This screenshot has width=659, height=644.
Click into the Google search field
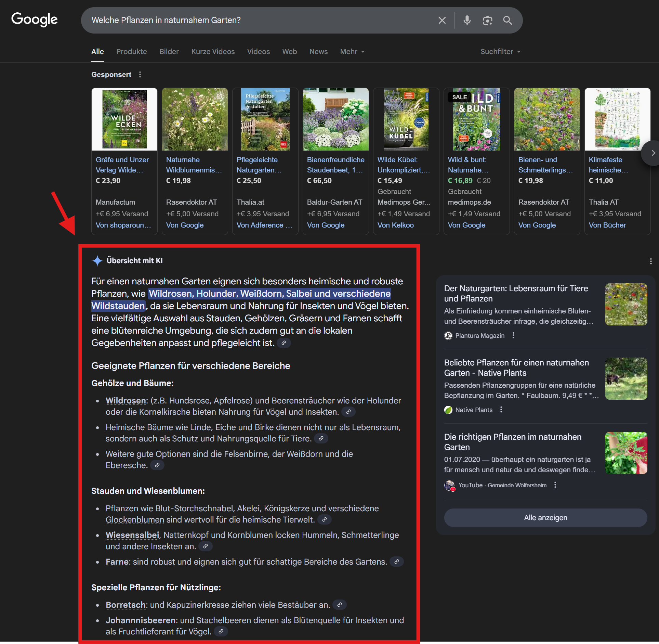[x=260, y=21]
